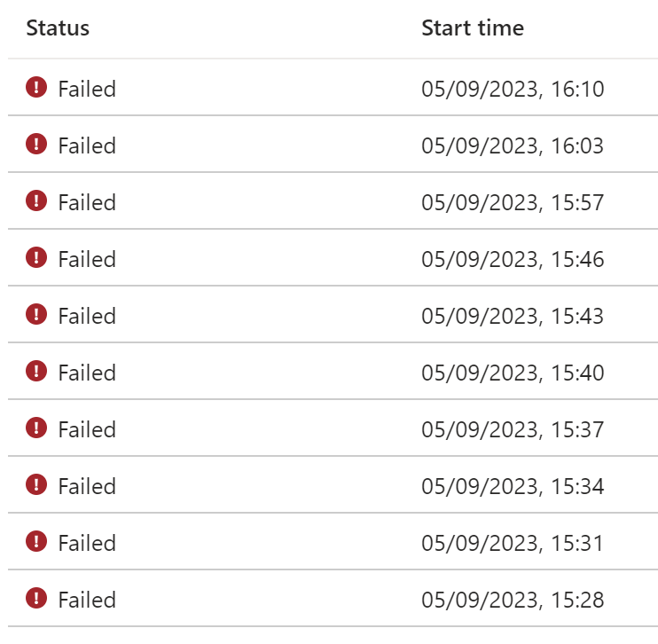This screenshot has width=658, height=644.
Task: Open the Failed status of the 16:10 run
Action: pos(87,89)
